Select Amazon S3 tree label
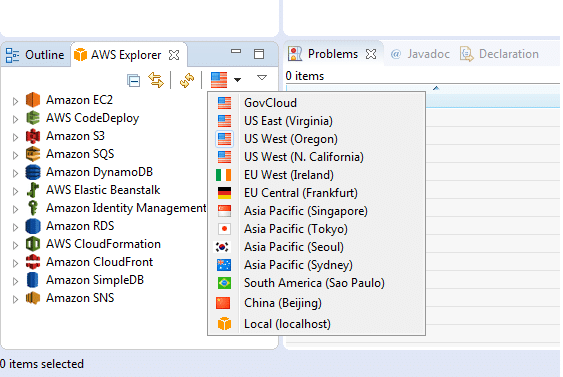Viewport: 563px width, 377px height. (x=75, y=136)
